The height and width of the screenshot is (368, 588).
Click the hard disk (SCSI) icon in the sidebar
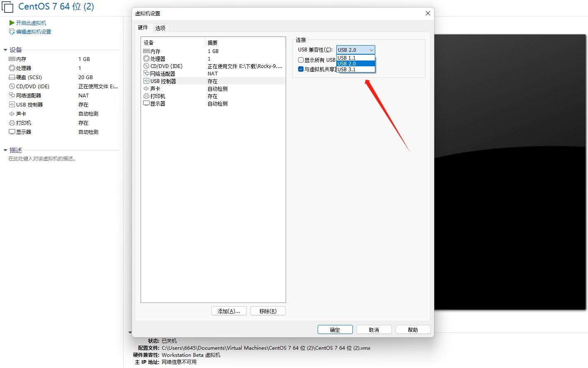[x=12, y=77]
